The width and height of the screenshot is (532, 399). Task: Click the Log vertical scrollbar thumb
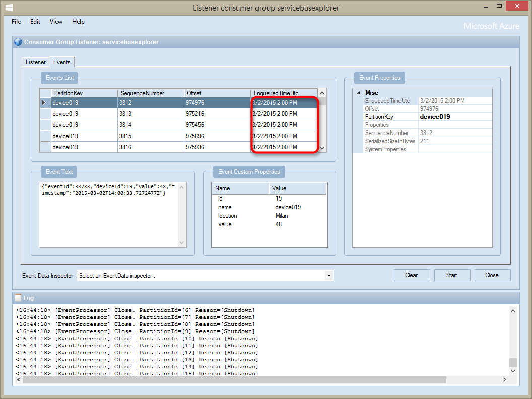point(513,362)
